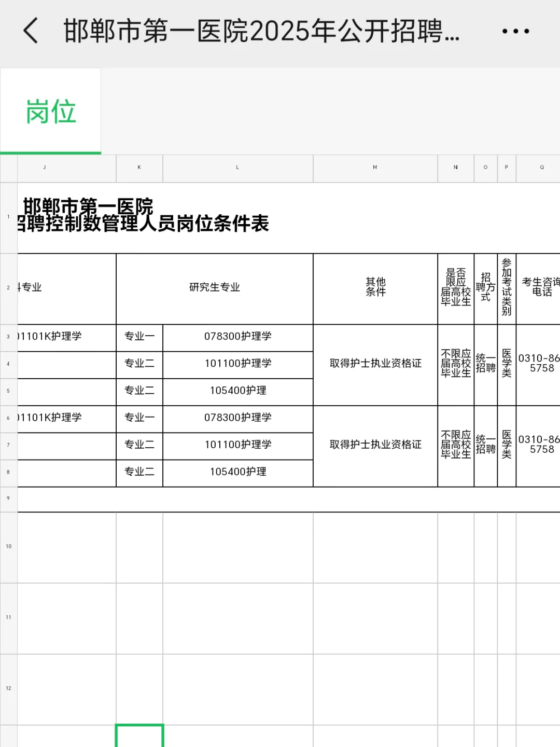Image resolution: width=560 pixels, height=747 pixels.
Task: Tap the green-highlighted cell near the bottom
Action: (140, 737)
